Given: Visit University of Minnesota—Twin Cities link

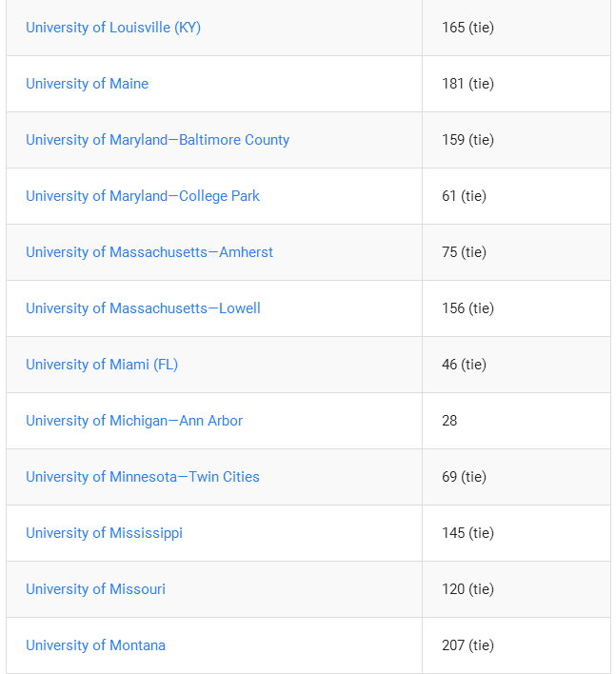Looking at the screenshot, I should (143, 477).
